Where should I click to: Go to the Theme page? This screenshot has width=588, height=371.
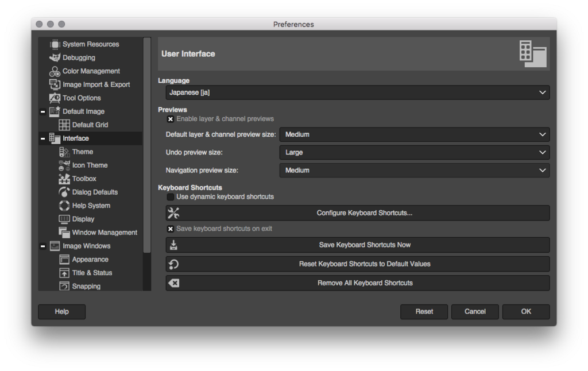coord(83,152)
